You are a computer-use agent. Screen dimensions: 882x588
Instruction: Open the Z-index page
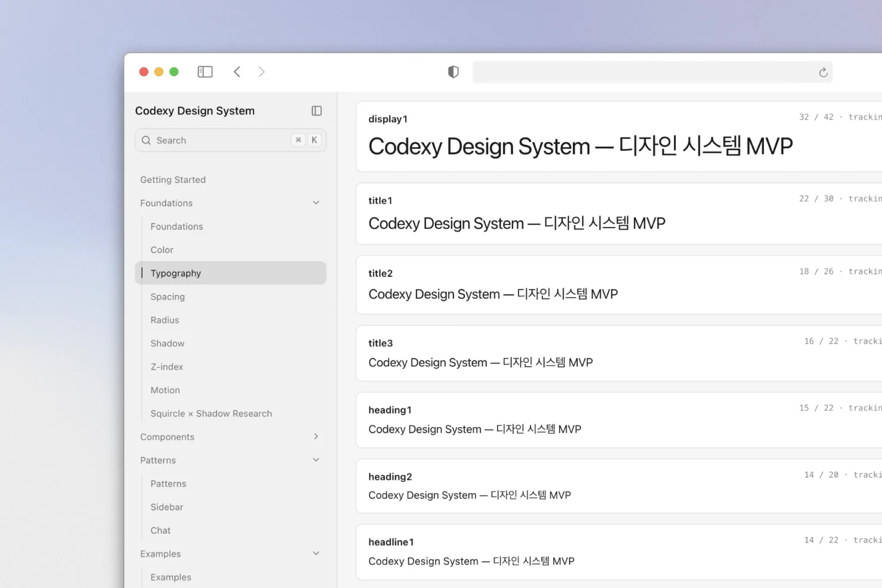167,367
